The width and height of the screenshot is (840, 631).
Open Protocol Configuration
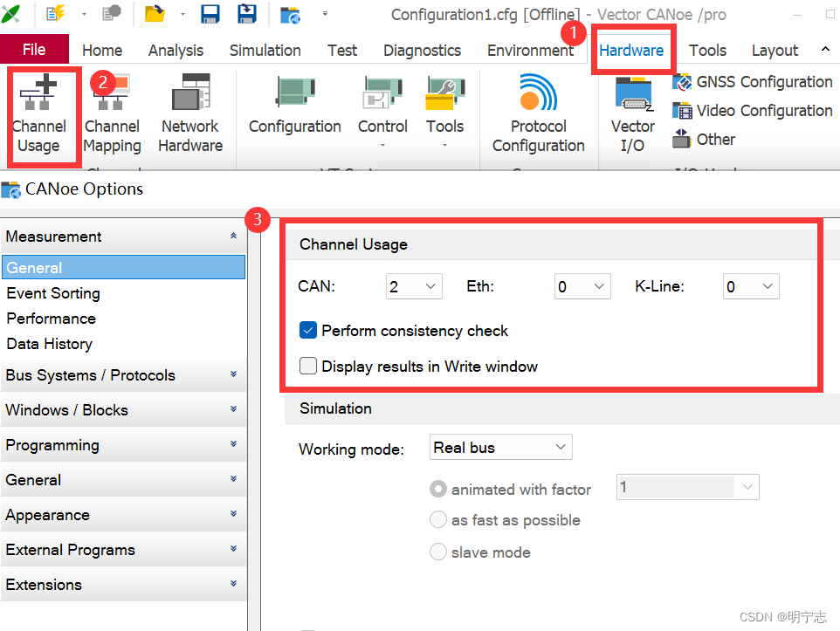pos(539,114)
